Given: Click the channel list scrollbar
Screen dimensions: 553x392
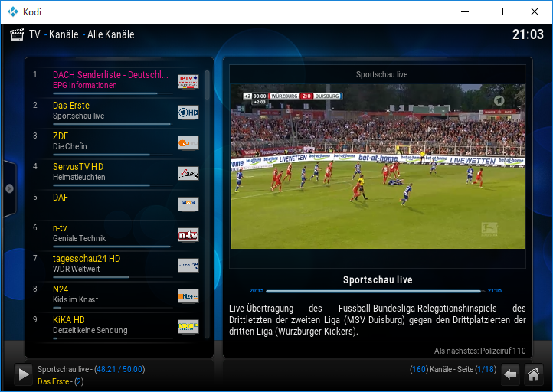Looking at the screenshot, I should (x=208, y=204).
